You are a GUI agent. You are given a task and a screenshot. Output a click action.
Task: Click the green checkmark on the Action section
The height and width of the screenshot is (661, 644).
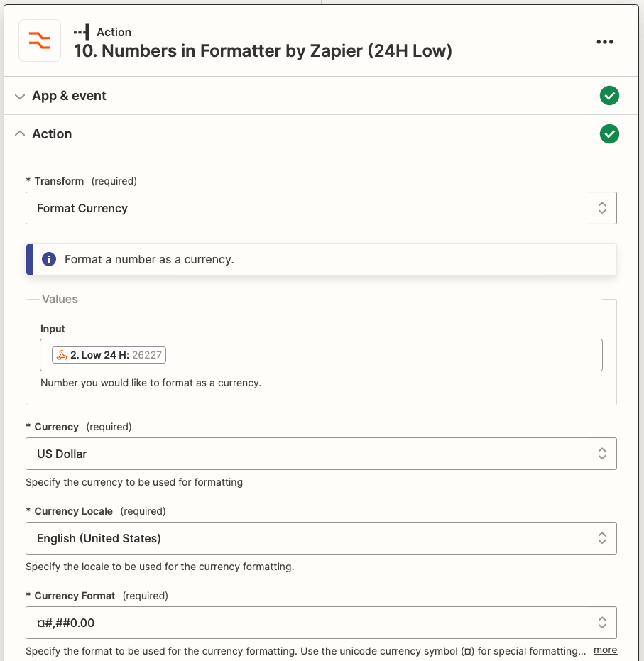(x=609, y=133)
